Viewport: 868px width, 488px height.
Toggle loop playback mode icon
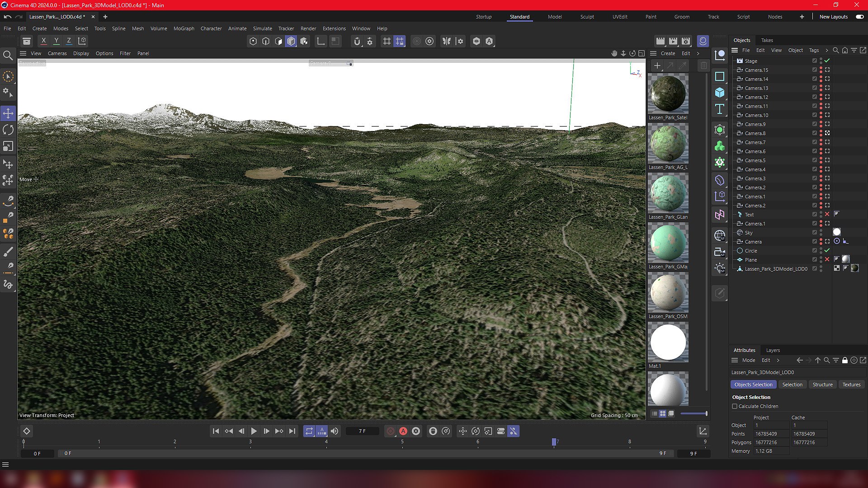[x=309, y=432]
